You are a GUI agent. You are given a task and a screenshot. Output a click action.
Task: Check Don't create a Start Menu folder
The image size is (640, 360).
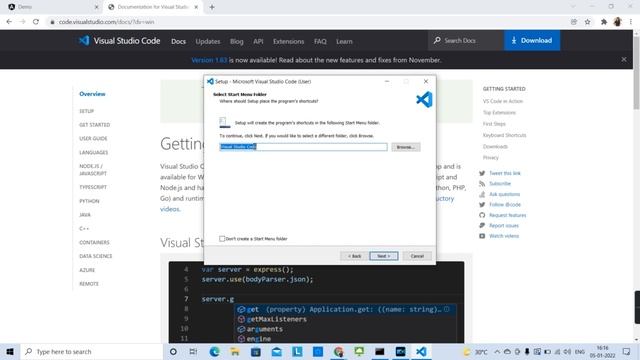pyautogui.click(x=222, y=239)
